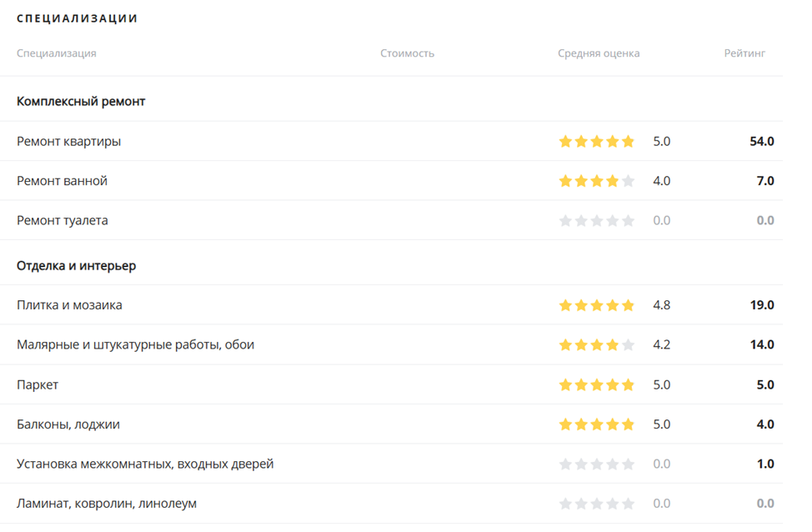Click the empty stars for Ремонт туалета
Image resolution: width=812 pixels, height=532 pixels.
point(596,221)
